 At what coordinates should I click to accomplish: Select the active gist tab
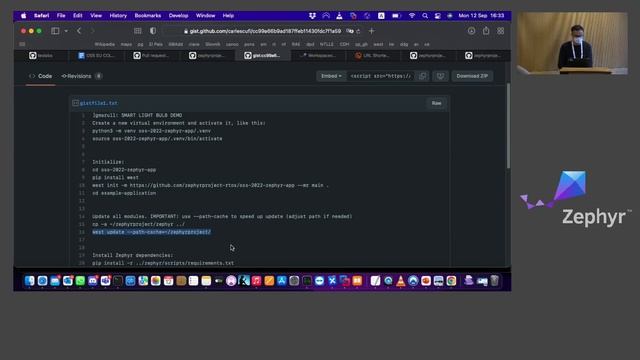click(263, 56)
